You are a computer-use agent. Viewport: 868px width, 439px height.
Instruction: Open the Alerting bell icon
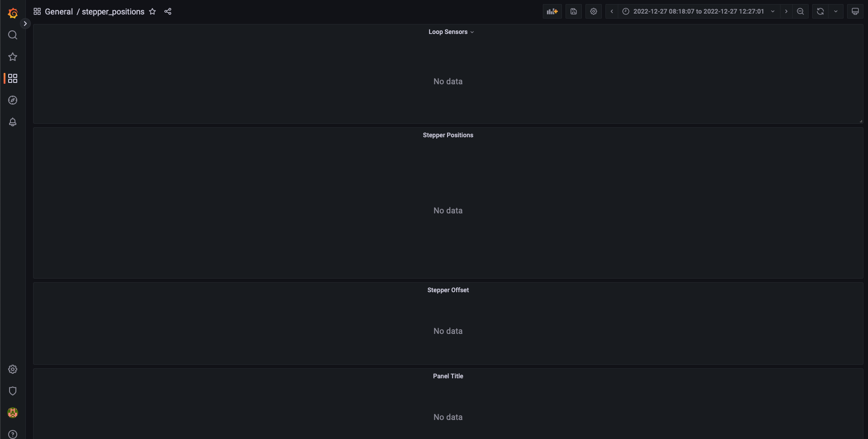[x=12, y=122]
